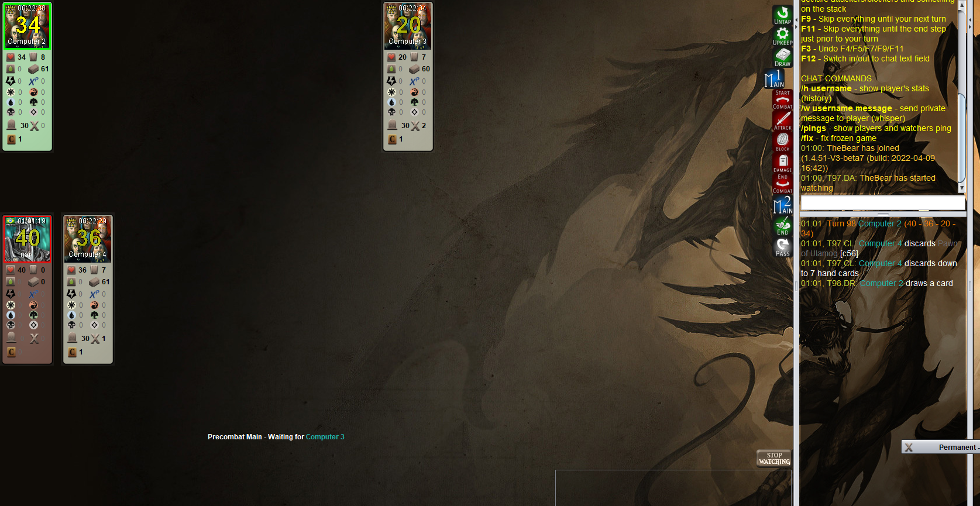
Task: Click Computer 2's poison counter drop icon
Action: (x=11, y=69)
